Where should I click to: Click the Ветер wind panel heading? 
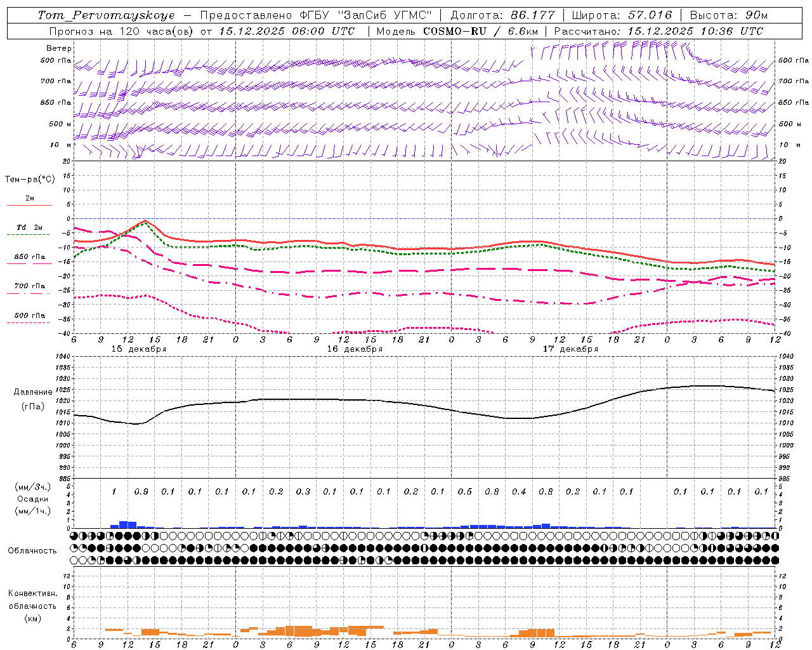[x=59, y=48]
